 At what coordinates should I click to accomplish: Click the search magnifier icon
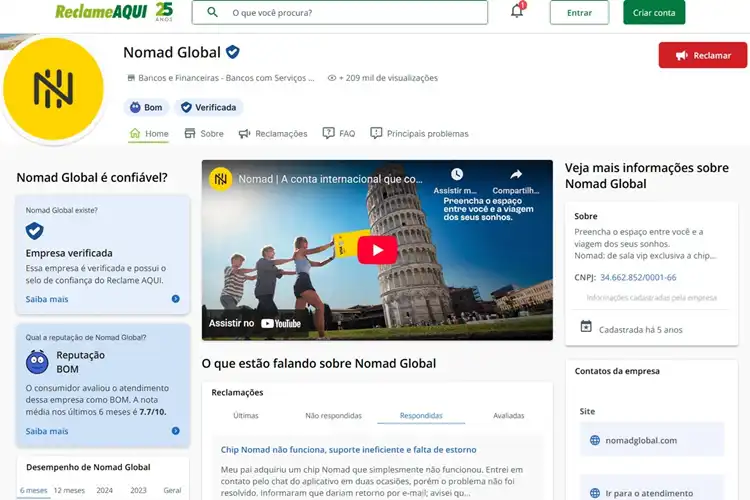coord(212,12)
